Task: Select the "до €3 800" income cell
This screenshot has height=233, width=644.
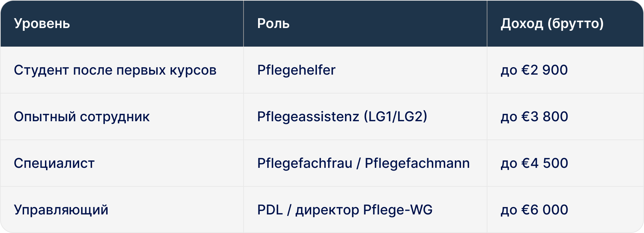Action: click(x=534, y=117)
